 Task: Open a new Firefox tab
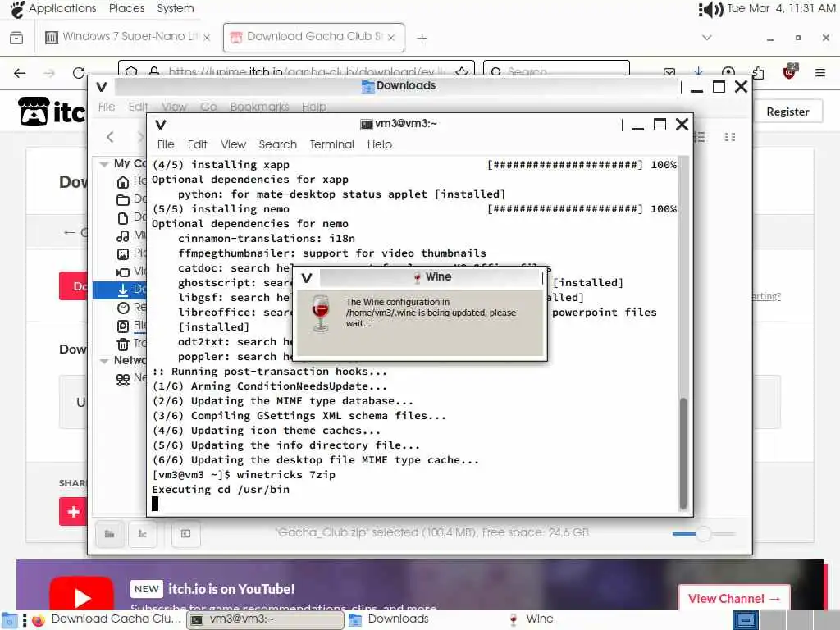tap(422, 38)
